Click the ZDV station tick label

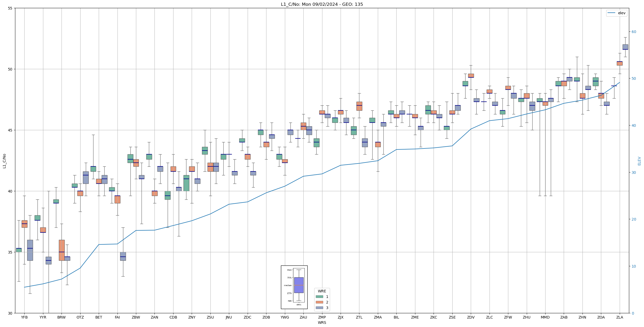471,317
